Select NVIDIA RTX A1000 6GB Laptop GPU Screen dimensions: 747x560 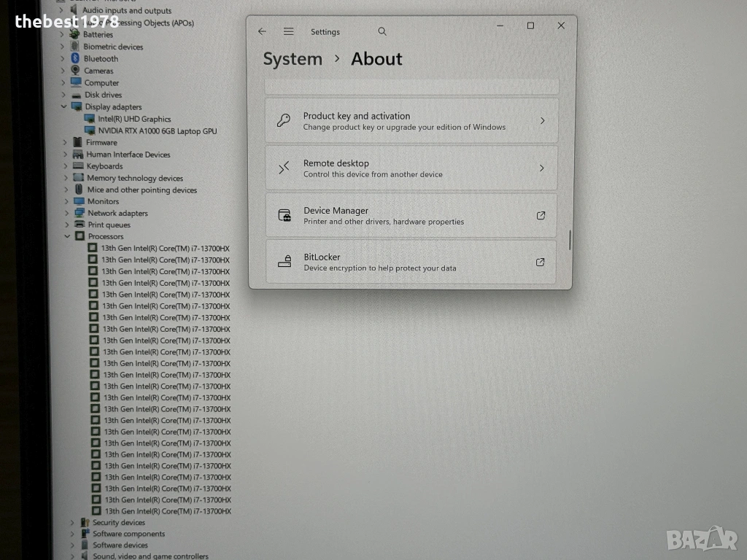[157, 131]
